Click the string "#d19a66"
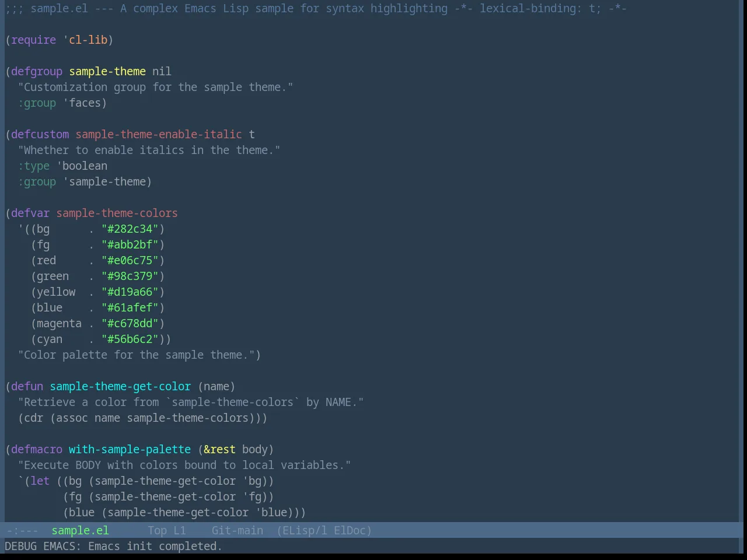747x560 pixels. click(x=130, y=292)
